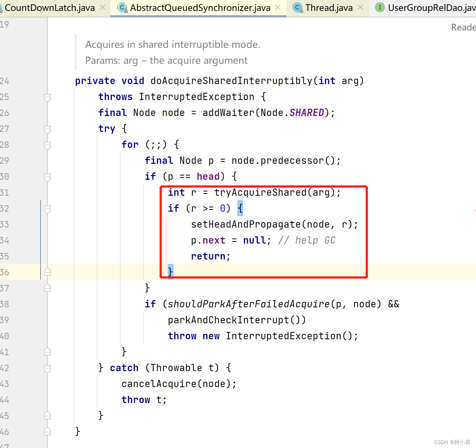Click the '// help GC' comment
The height and width of the screenshot is (448, 476).
point(307,240)
